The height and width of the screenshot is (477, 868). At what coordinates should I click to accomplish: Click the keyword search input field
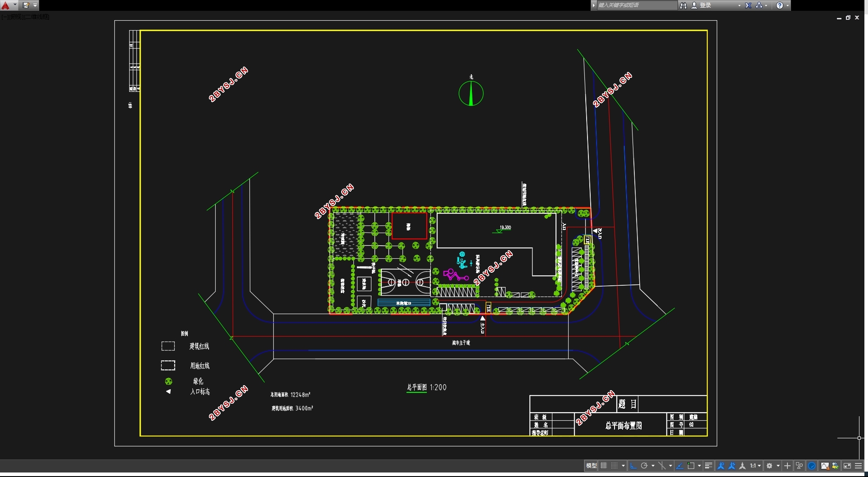[637, 5]
